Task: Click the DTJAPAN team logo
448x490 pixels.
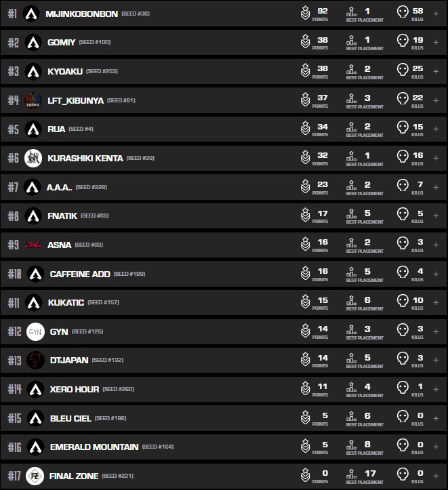Action: coord(35,360)
